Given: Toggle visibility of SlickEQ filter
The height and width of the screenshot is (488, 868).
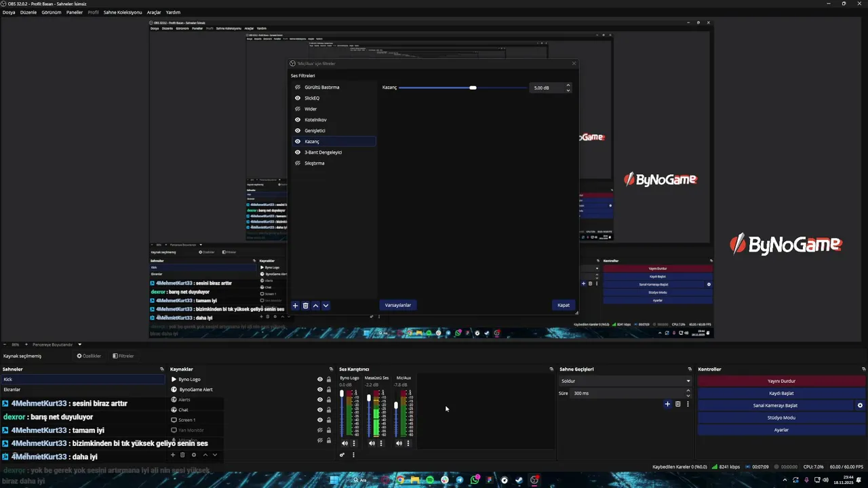Looking at the screenshot, I should [298, 98].
